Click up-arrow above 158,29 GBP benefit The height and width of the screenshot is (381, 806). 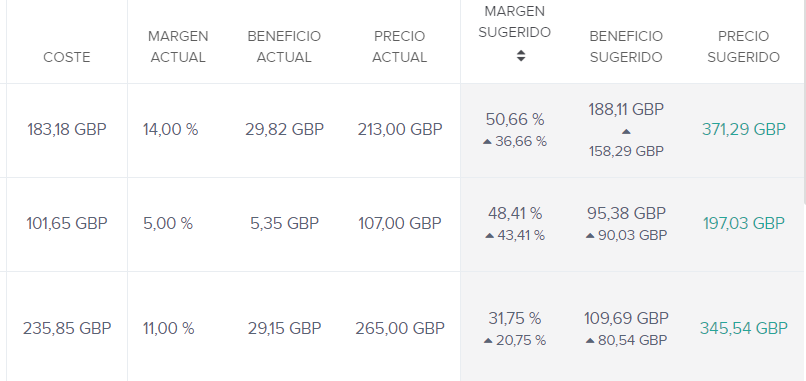(x=626, y=132)
